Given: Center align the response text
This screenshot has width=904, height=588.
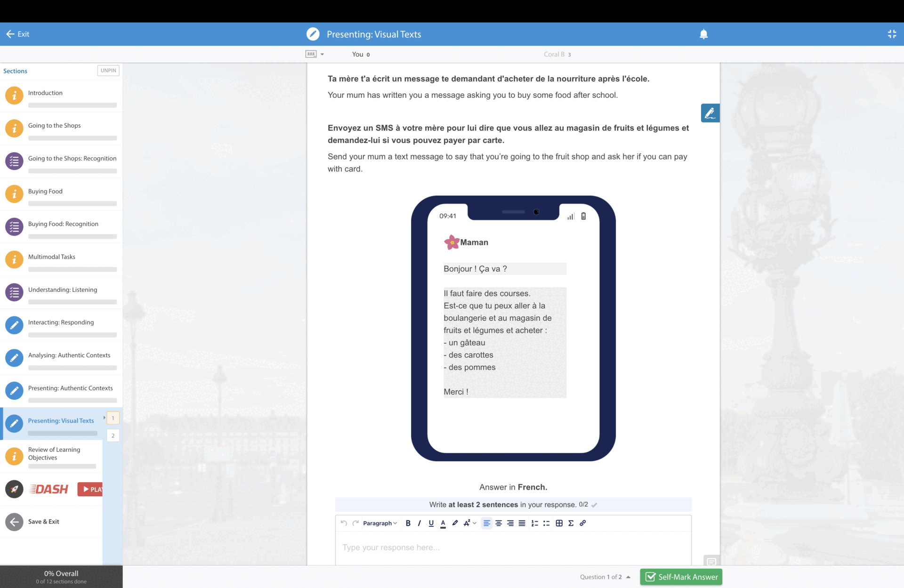Looking at the screenshot, I should coord(498,523).
